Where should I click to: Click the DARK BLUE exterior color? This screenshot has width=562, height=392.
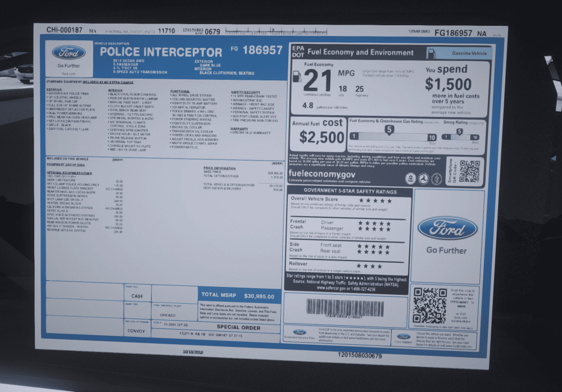point(210,65)
